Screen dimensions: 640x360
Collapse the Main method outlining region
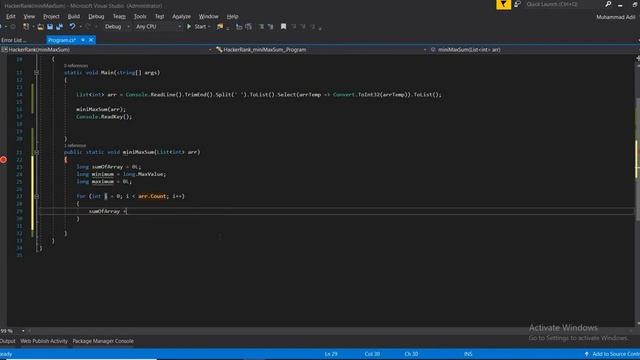point(36,73)
